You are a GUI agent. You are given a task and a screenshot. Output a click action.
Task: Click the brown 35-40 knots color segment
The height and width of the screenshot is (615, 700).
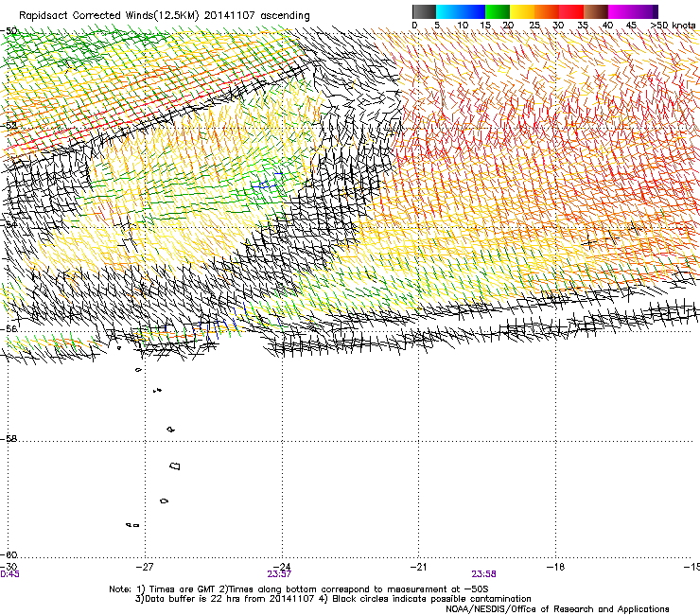coord(596,11)
